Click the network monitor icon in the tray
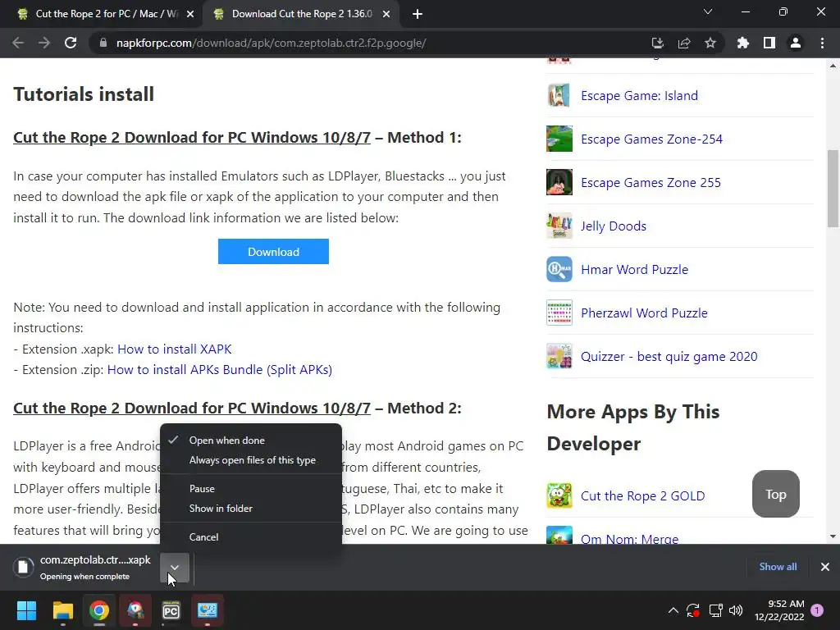This screenshot has height=630, width=840. pyautogui.click(x=715, y=610)
